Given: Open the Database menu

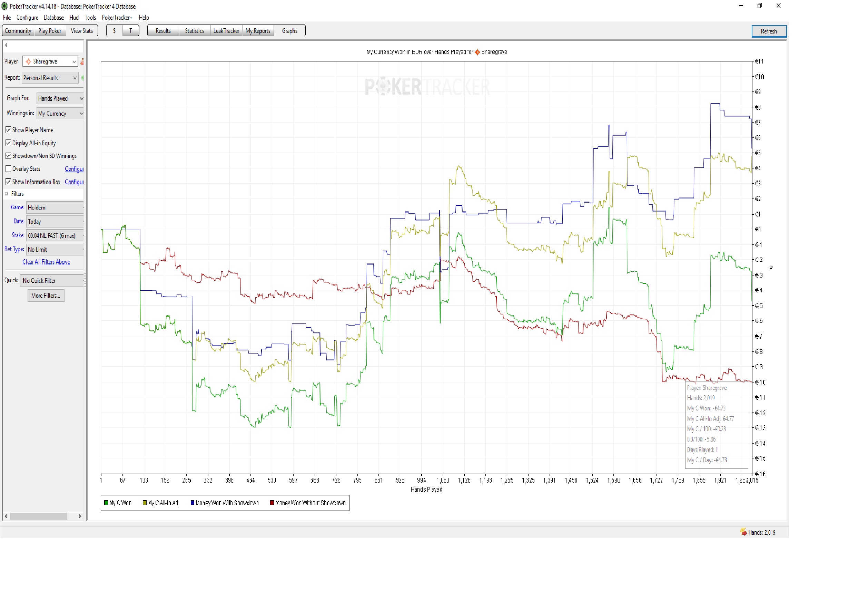Looking at the screenshot, I should [x=54, y=17].
